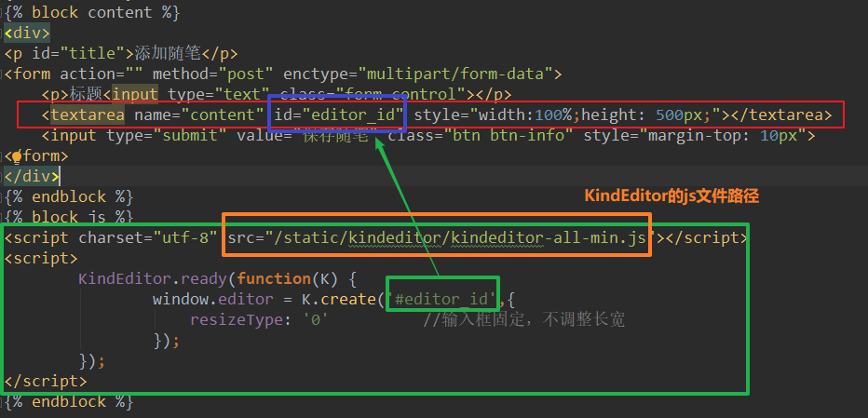Click the opening <div> tag

(27, 33)
